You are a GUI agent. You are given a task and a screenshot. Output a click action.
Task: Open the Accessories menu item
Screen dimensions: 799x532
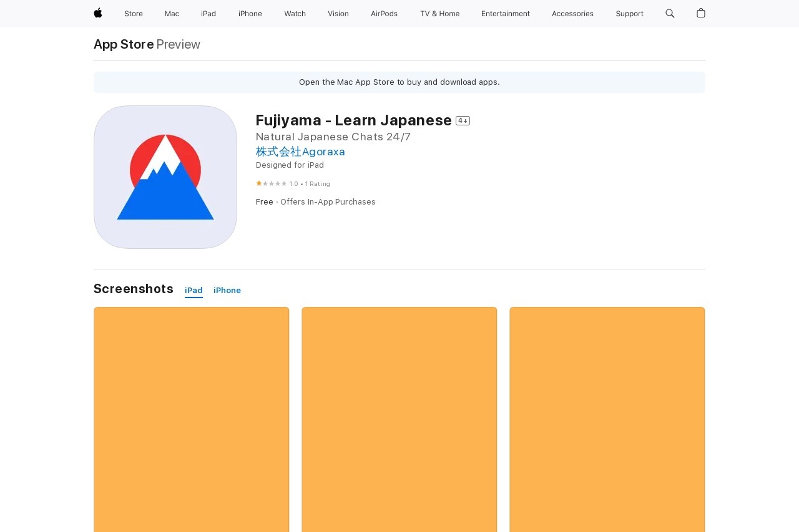[x=572, y=14]
